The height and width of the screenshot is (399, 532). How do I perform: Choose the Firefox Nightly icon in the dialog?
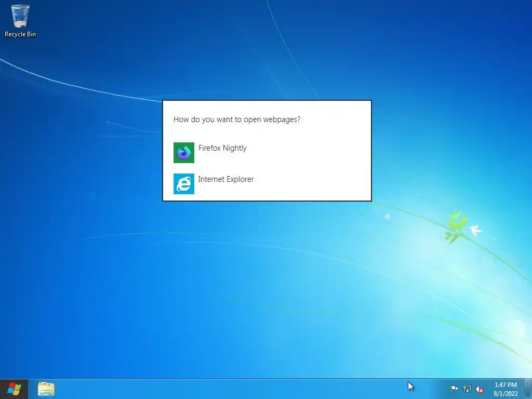[x=184, y=153]
